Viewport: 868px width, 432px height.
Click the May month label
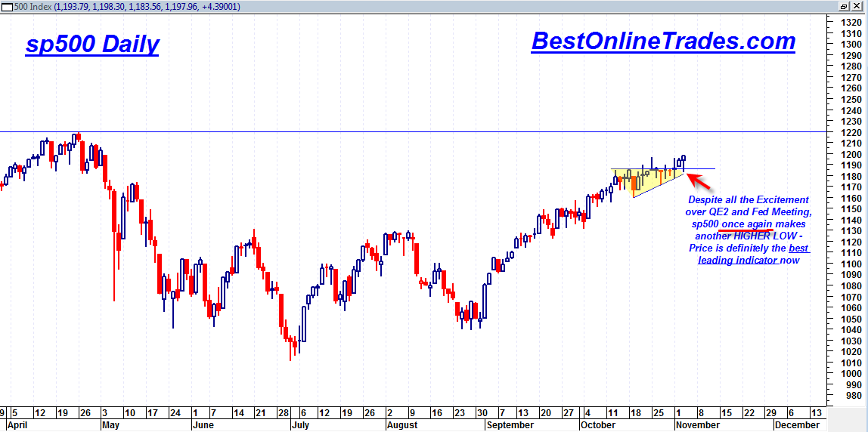click(111, 424)
